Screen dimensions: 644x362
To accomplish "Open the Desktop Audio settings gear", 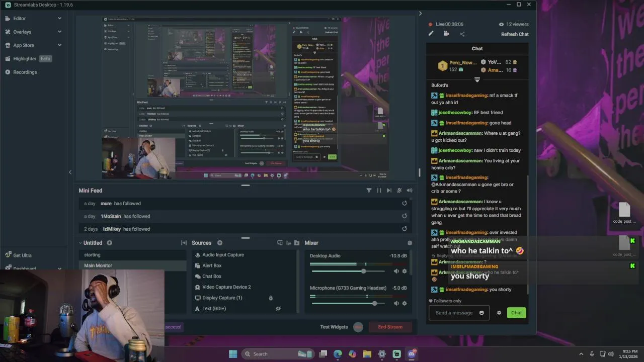I will point(404,271).
